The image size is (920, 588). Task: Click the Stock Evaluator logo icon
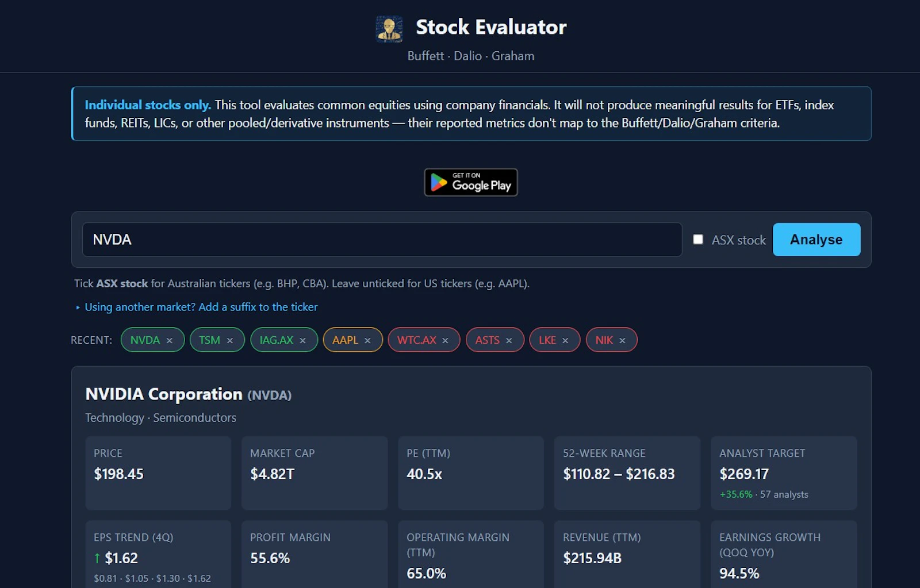pyautogui.click(x=389, y=28)
